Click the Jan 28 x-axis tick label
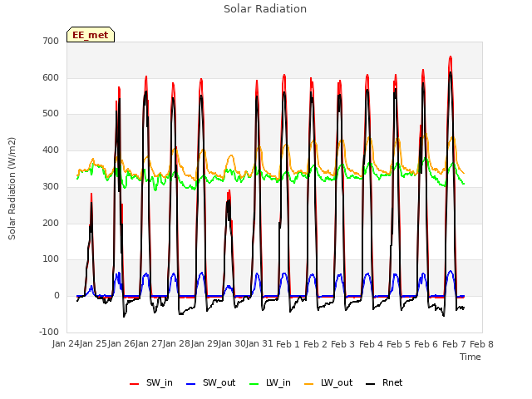 (177, 344)
